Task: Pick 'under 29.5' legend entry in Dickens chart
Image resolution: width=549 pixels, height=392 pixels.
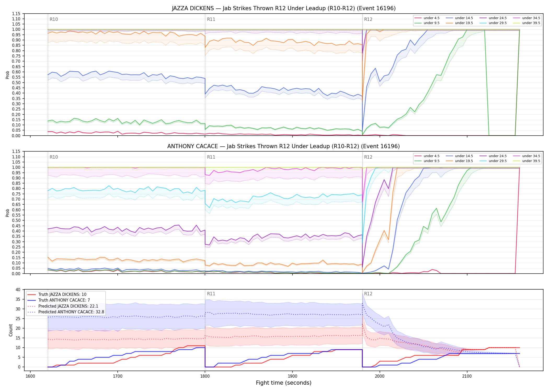Action: (493, 23)
